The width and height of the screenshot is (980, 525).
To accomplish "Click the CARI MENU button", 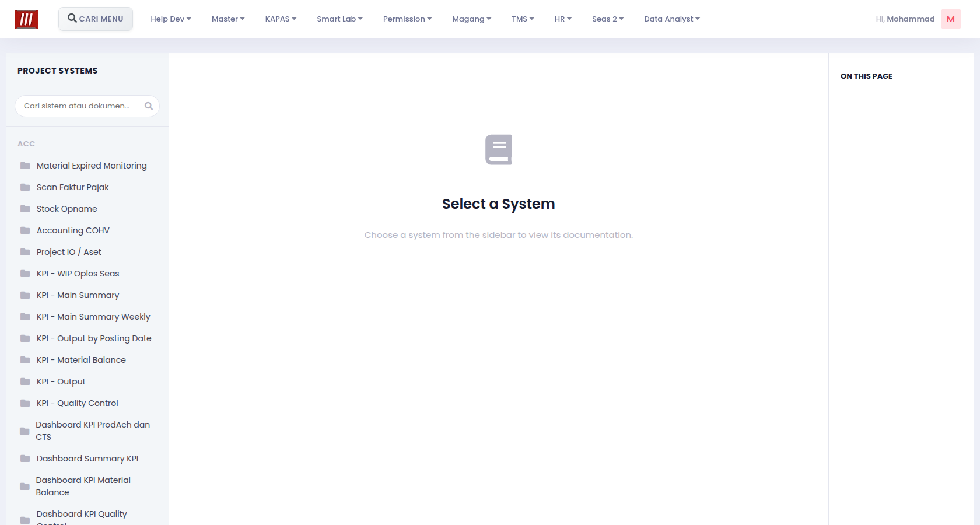I will (x=96, y=19).
